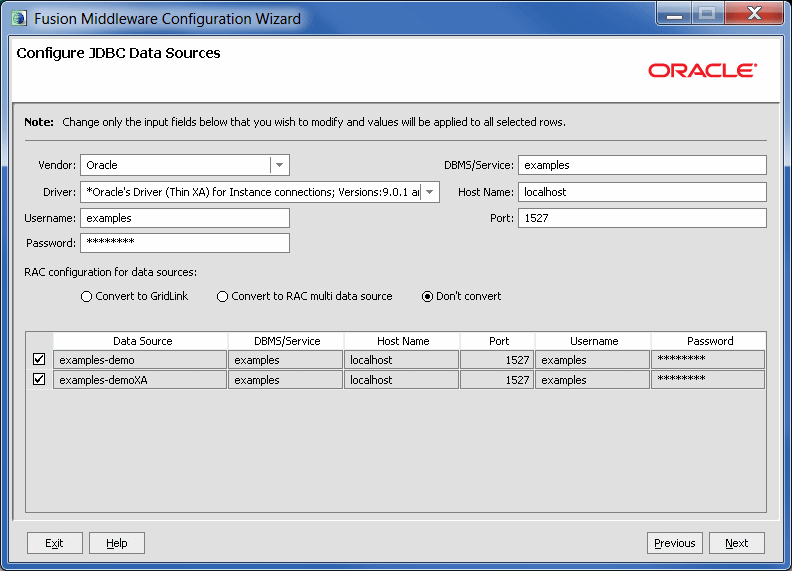Click the Driver combo box text
Image resolution: width=792 pixels, height=571 pixels.
tap(252, 192)
